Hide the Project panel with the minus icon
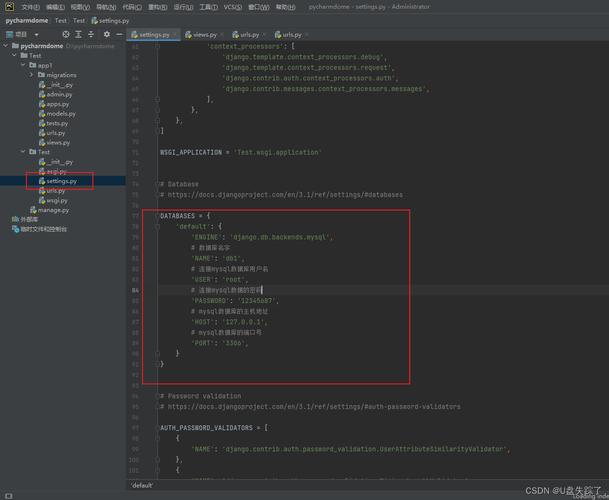This screenshot has width=609, height=500. point(119,34)
